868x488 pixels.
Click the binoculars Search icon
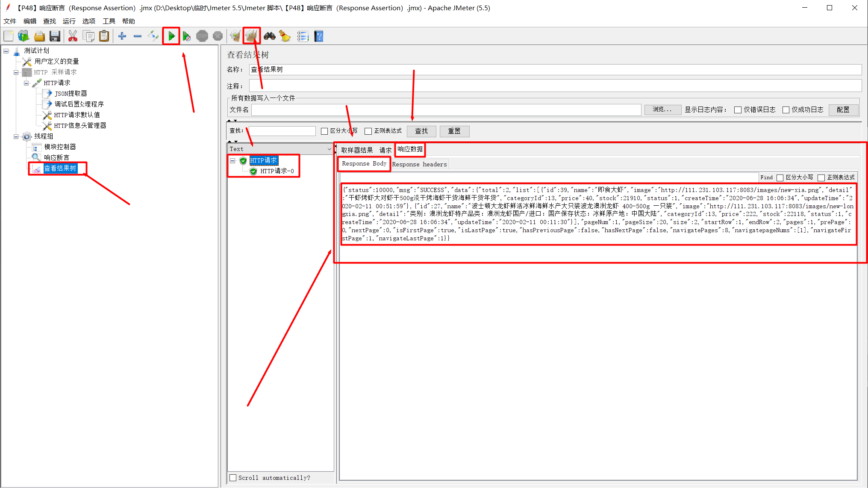pyautogui.click(x=269, y=36)
